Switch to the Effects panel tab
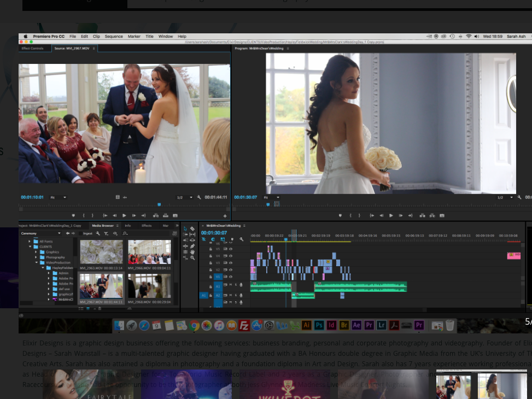532x399 pixels. tap(147, 226)
